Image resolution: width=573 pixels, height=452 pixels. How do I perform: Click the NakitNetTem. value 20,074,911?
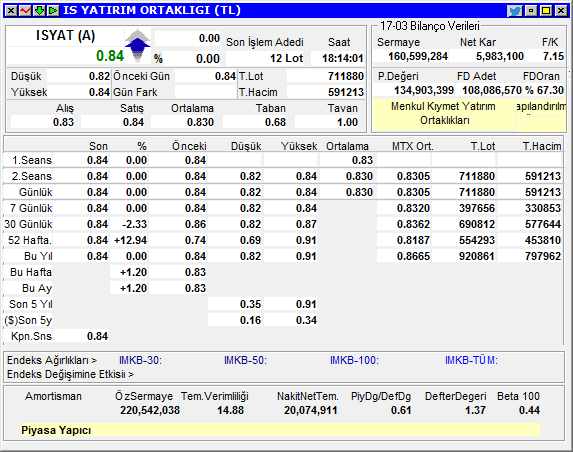[x=311, y=411]
